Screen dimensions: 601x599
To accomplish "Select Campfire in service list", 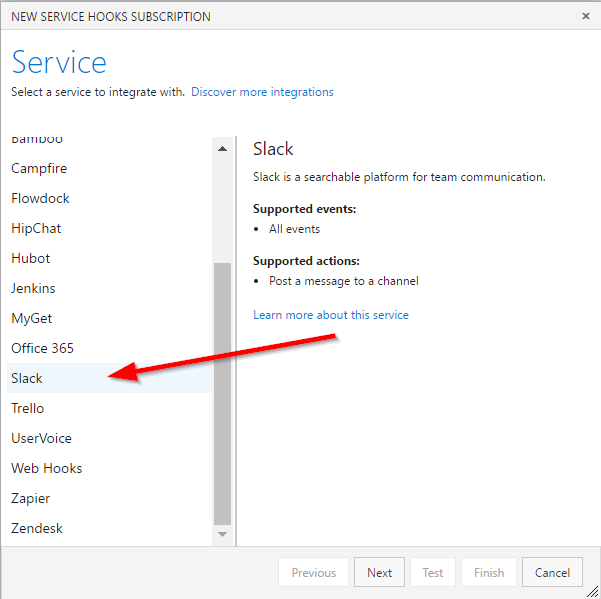I will (109, 168).
